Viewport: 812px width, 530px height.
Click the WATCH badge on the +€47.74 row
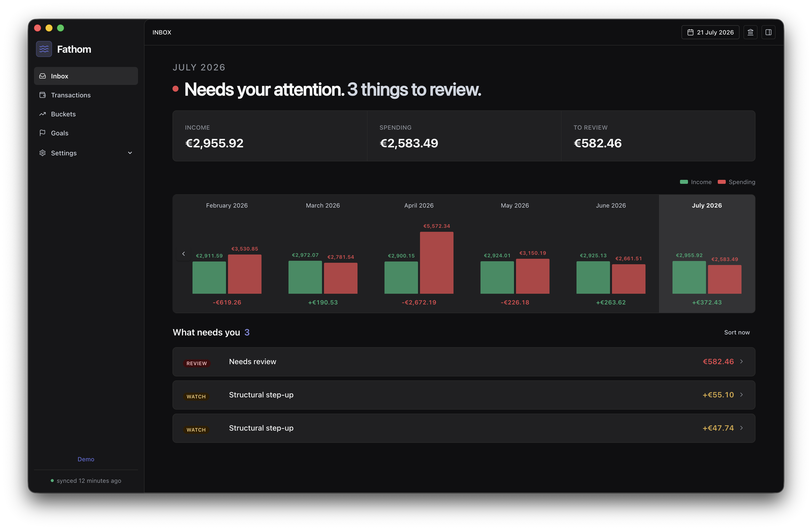point(196,430)
